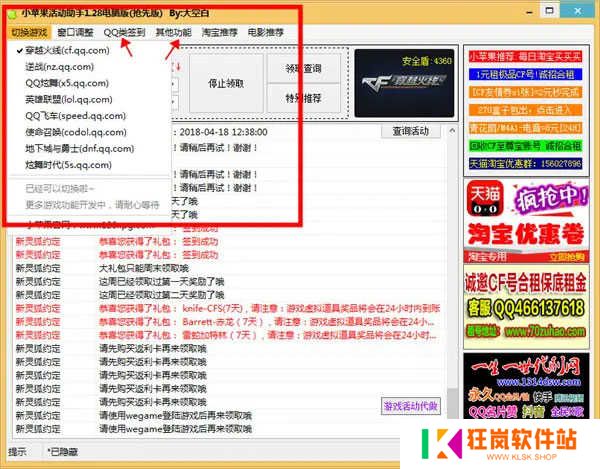Screen dimensions: 600x469
Task: Click the 游戏活动代做 button
Action: coord(410,406)
